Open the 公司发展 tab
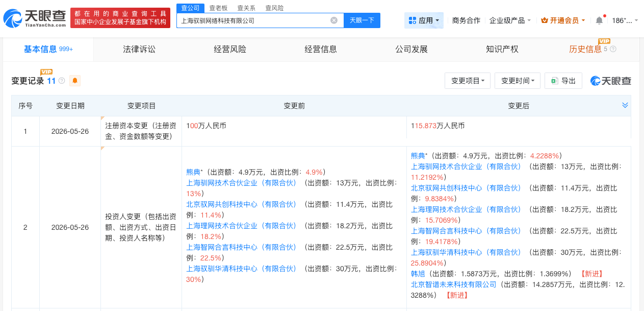The height and width of the screenshot is (311, 644). [x=411, y=49]
